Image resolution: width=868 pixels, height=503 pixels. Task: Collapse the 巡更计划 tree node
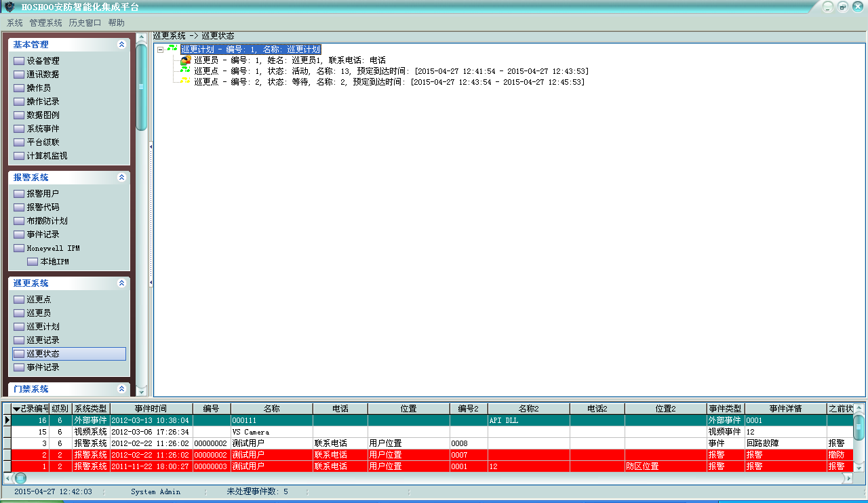160,49
